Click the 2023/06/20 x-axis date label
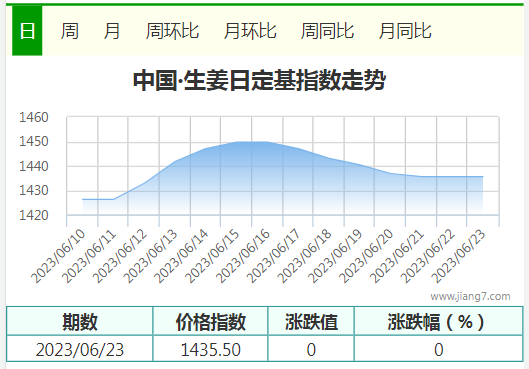This screenshot has width=529, height=369. coord(366,256)
